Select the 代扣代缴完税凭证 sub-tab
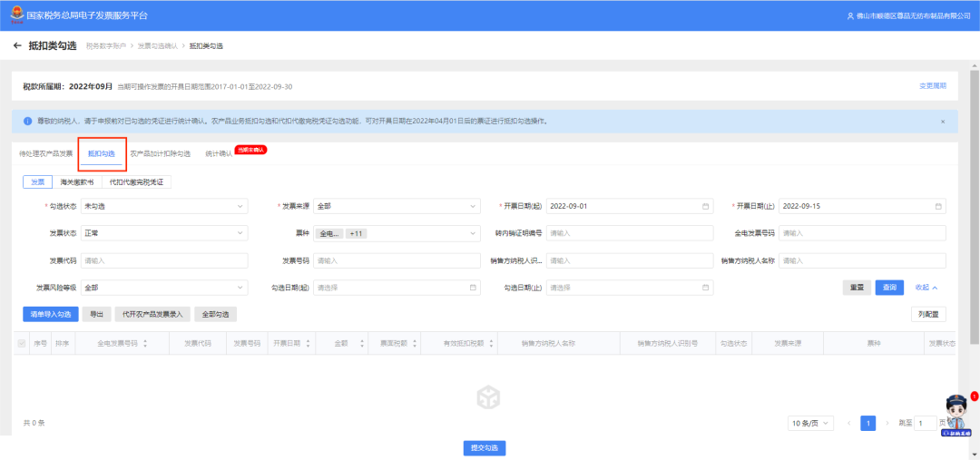 (136, 181)
